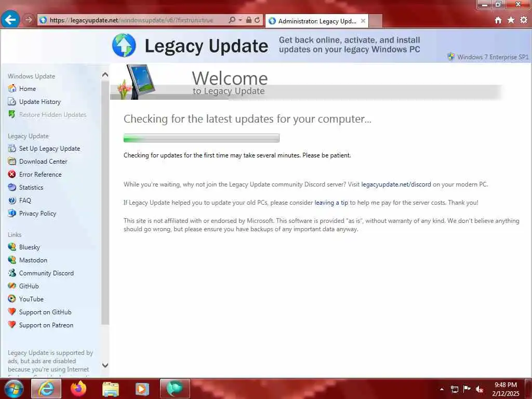The width and height of the screenshot is (532, 399).
Task: Click the Legacy Update globe logo
Action: (124, 46)
